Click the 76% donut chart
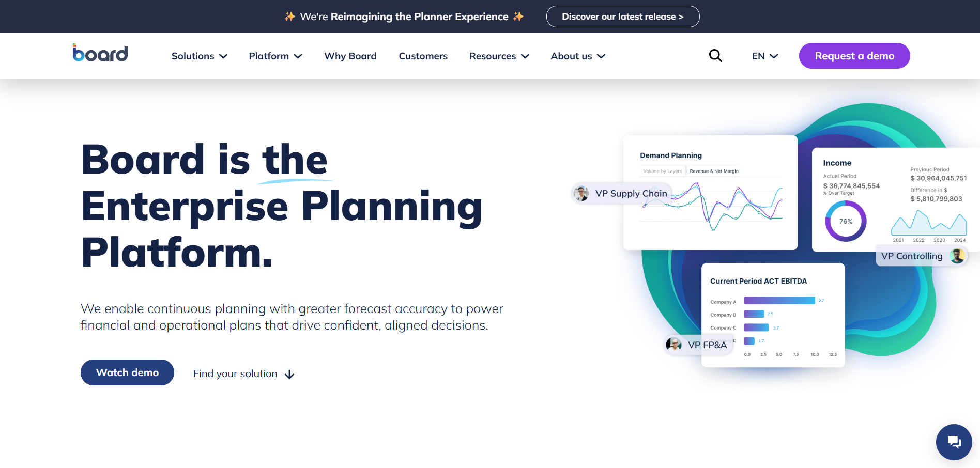 (846, 221)
